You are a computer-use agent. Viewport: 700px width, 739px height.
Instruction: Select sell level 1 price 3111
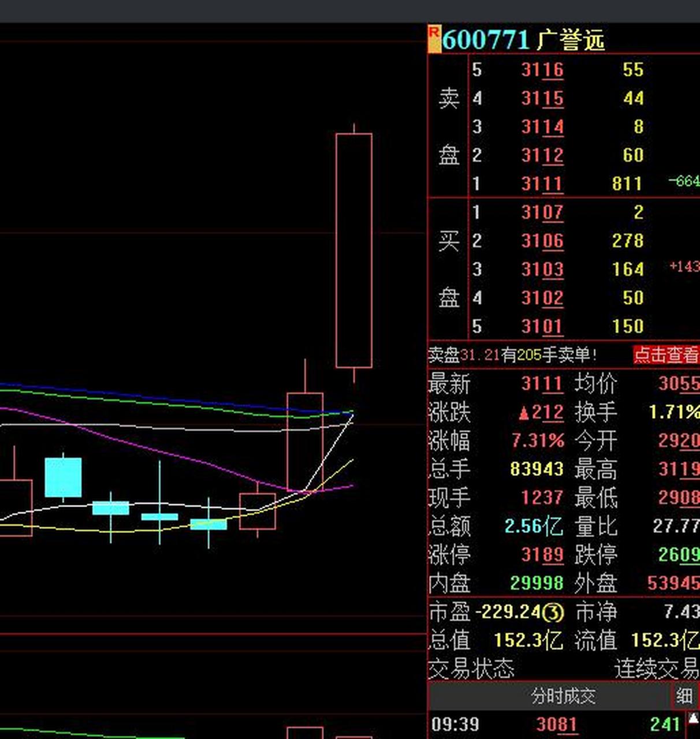[x=542, y=184]
